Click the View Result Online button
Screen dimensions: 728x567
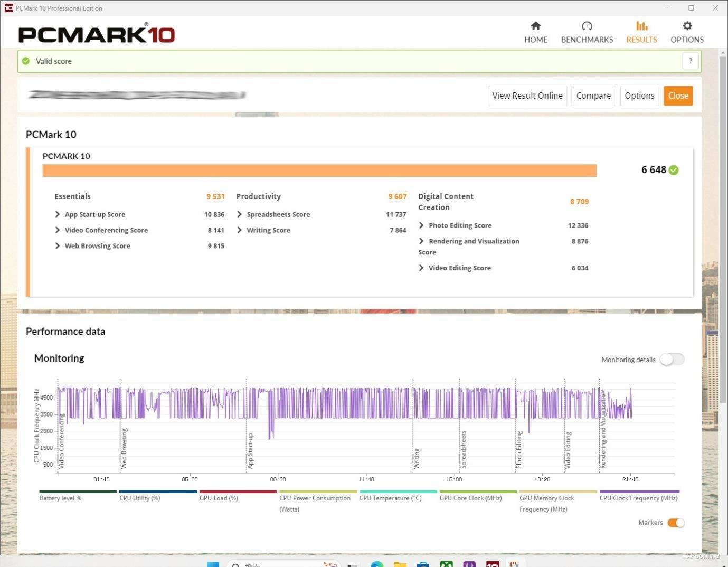(x=527, y=96)
